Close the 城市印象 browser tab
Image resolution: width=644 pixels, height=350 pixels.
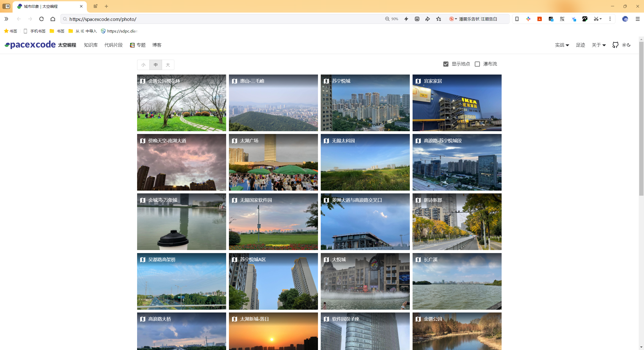pyautogui.click(x=81, y=6)
